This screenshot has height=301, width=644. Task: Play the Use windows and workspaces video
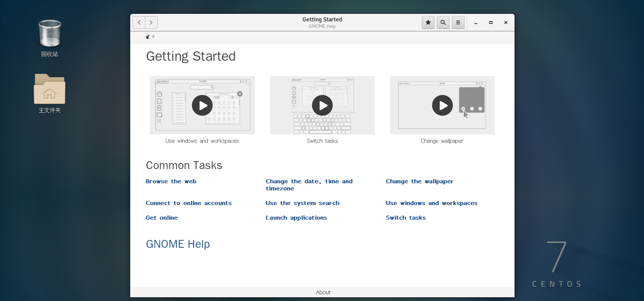pyautogui.click(x=202, y=105)
